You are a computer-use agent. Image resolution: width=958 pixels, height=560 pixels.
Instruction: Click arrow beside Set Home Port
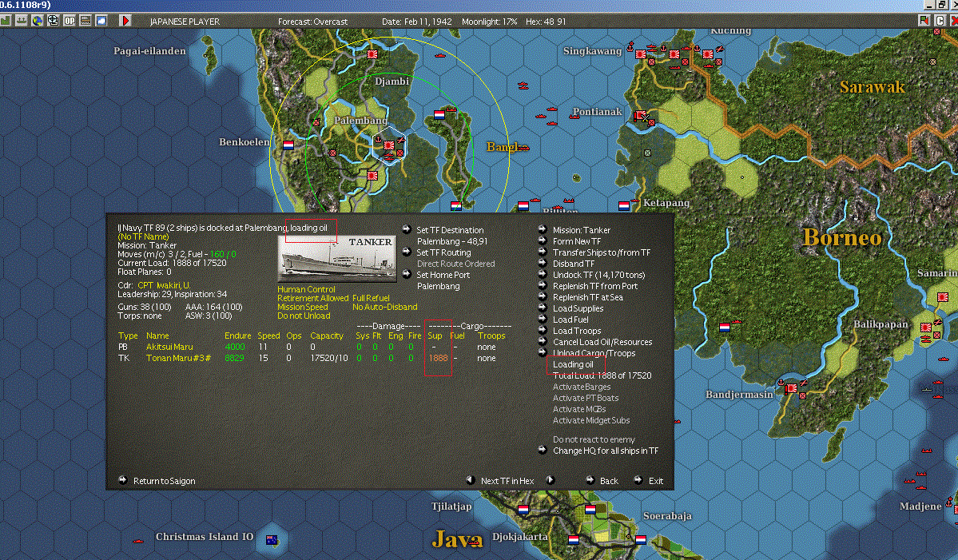click(407, 273)
